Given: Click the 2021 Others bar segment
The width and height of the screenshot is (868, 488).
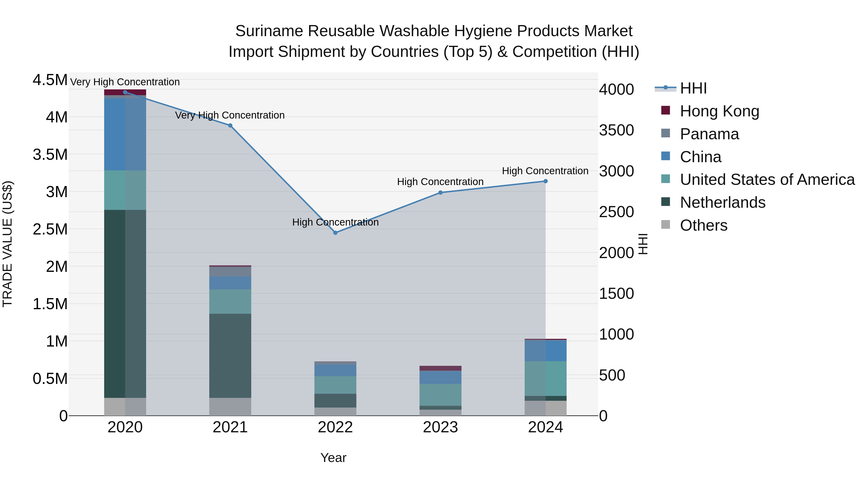Looking at the screenshot, I should click(x=230, y=407).
